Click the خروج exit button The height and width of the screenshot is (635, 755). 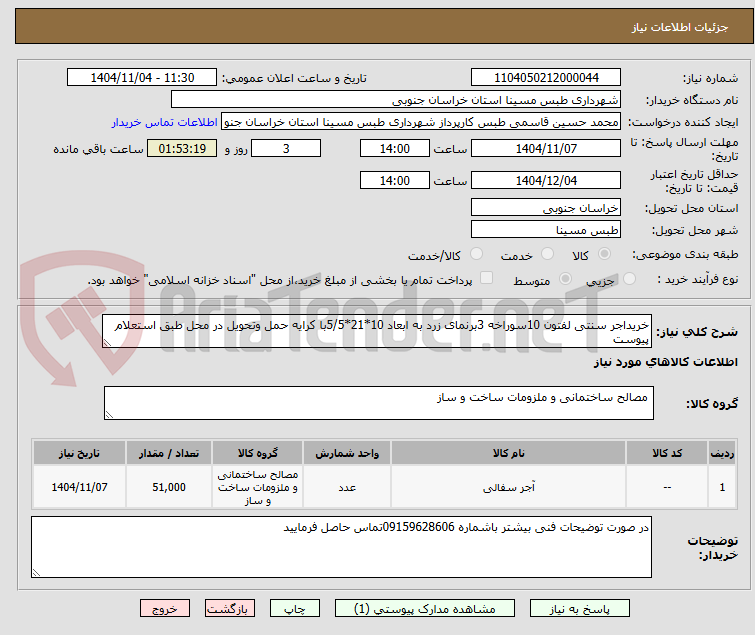(x=165, y=609)
